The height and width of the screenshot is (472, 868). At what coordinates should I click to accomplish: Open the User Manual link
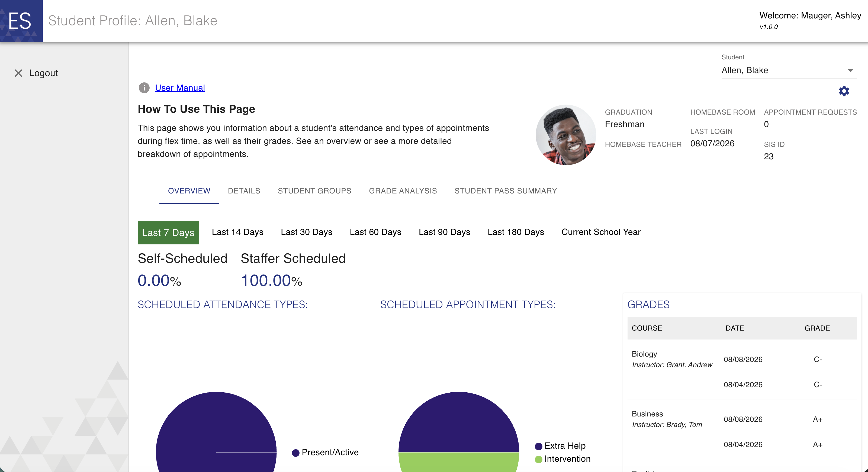tap(180, 88)
